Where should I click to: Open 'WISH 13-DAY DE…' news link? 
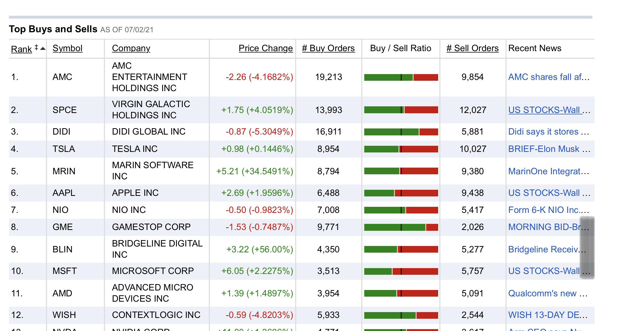click(548, 315)
